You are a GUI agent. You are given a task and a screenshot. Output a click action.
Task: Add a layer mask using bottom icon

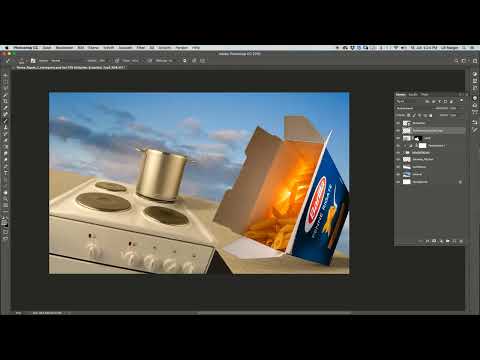pos(434,241)
